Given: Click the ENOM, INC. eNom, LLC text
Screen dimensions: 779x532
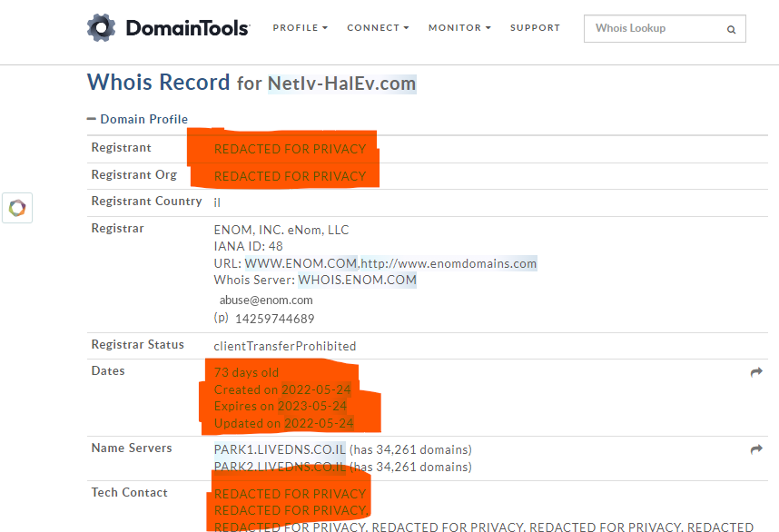Looking at the screenshot, I should pos(281,230).
